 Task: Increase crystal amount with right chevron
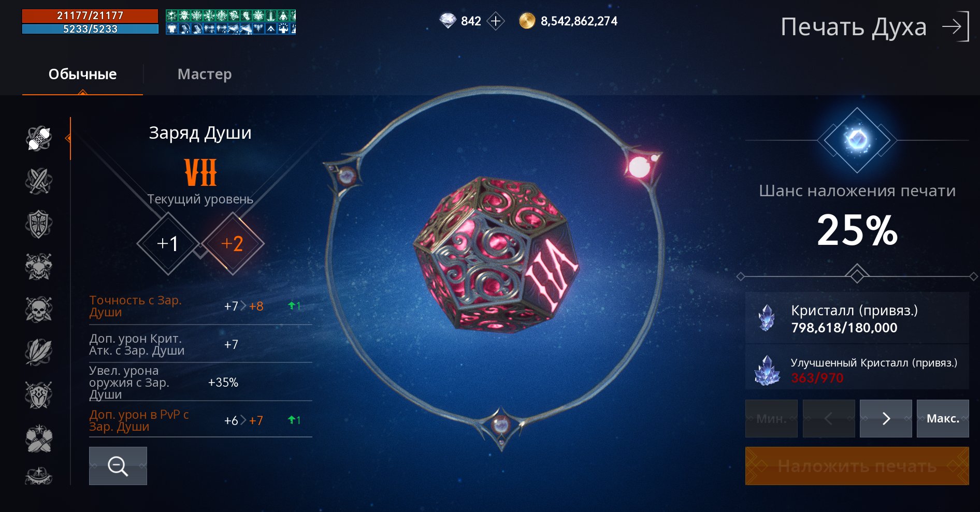tap(886, 418)
